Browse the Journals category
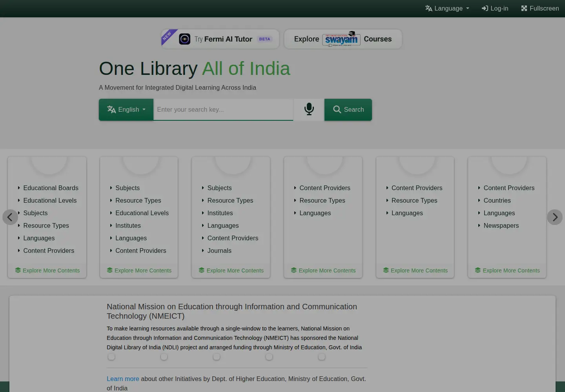565x392 pixels. click(x=219, y=251)
